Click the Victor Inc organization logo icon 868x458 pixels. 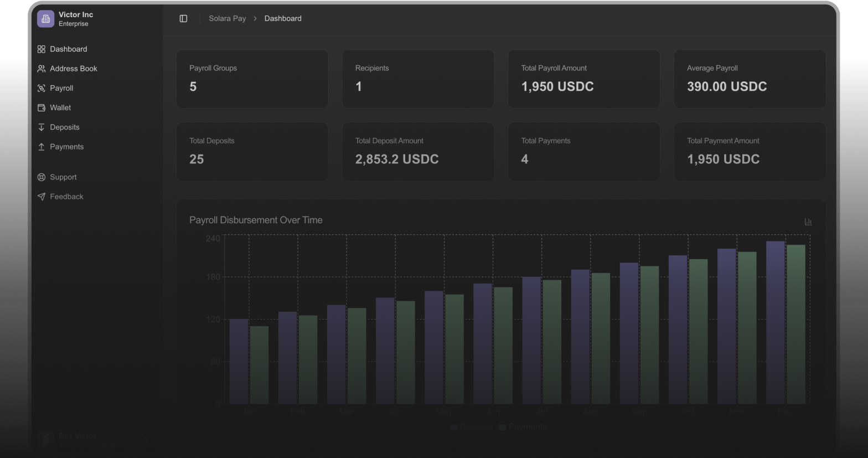click(x=45, y=19)
